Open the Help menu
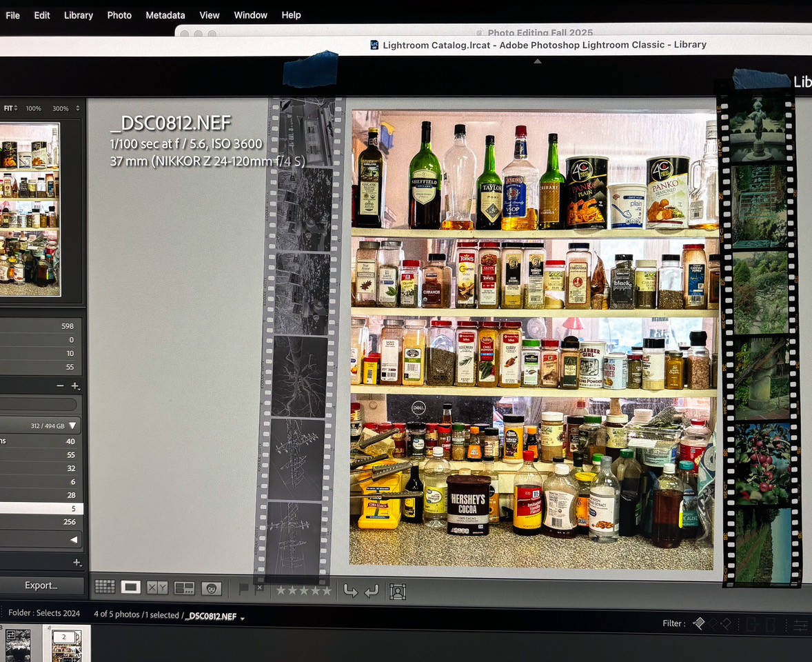The height and width of the screenshot is (662, 812). click(291, 15)
